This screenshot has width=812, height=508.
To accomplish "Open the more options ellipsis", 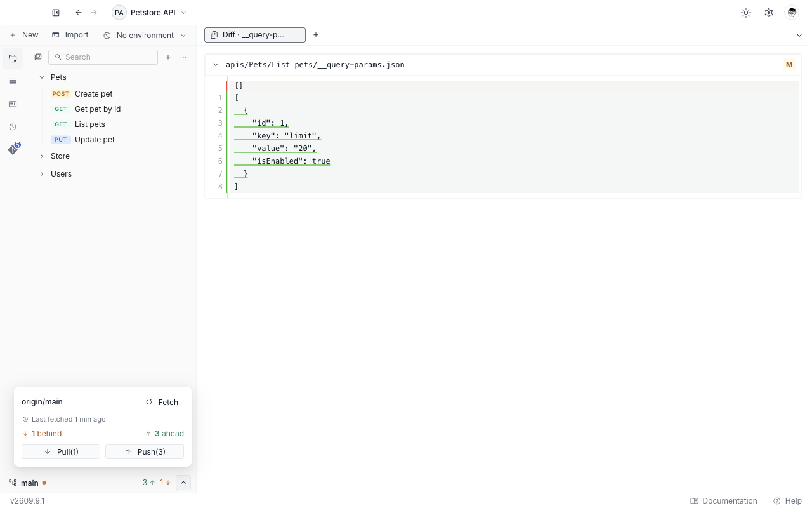I will [183, 57].
